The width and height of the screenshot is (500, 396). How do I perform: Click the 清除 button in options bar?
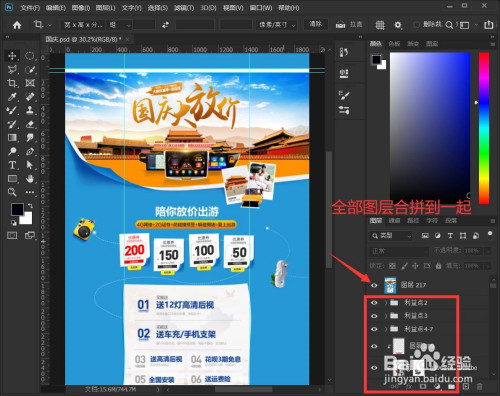(x=316, y=24)
